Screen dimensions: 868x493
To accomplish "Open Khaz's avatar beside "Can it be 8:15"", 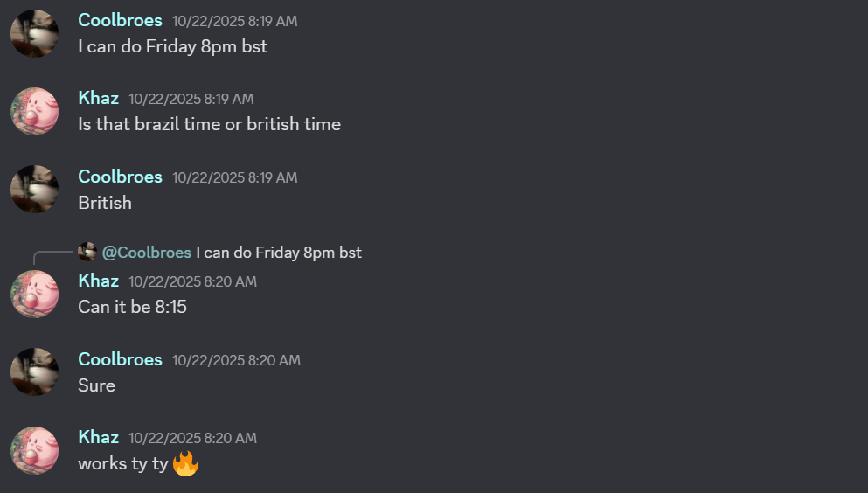I will pyautogui.click(x=34, y=294).
